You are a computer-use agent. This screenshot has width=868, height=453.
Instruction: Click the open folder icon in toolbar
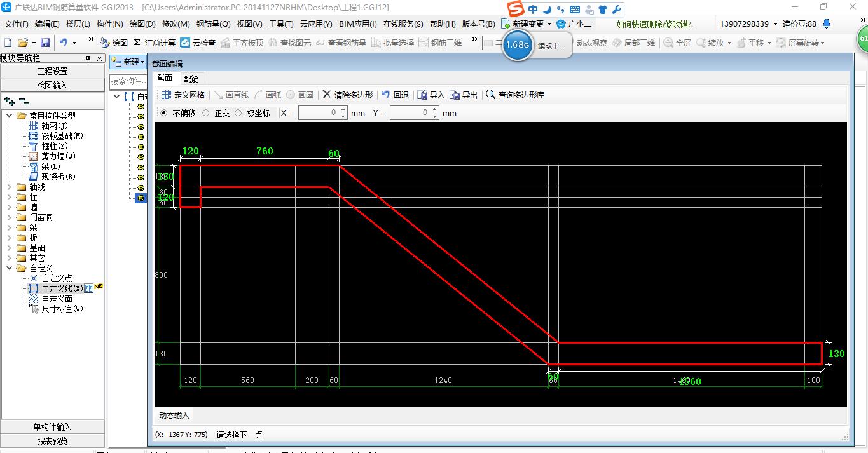point(22,43)
